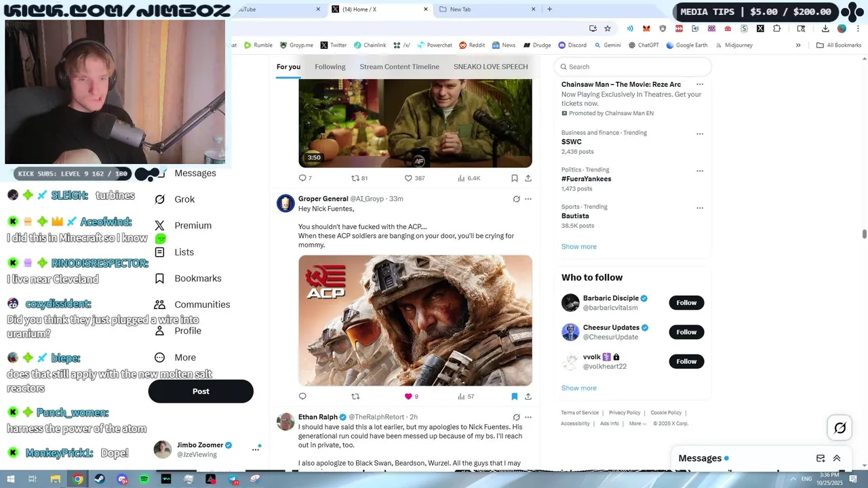
Task: Show more who to follow suggestions
Action: click(x=578, y=388)
